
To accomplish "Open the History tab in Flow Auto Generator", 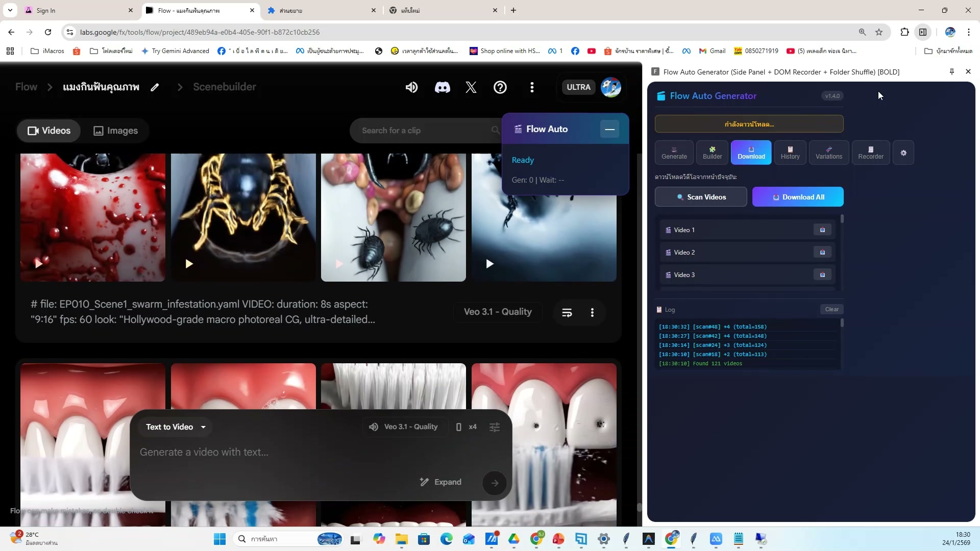I will click(790, 152).
